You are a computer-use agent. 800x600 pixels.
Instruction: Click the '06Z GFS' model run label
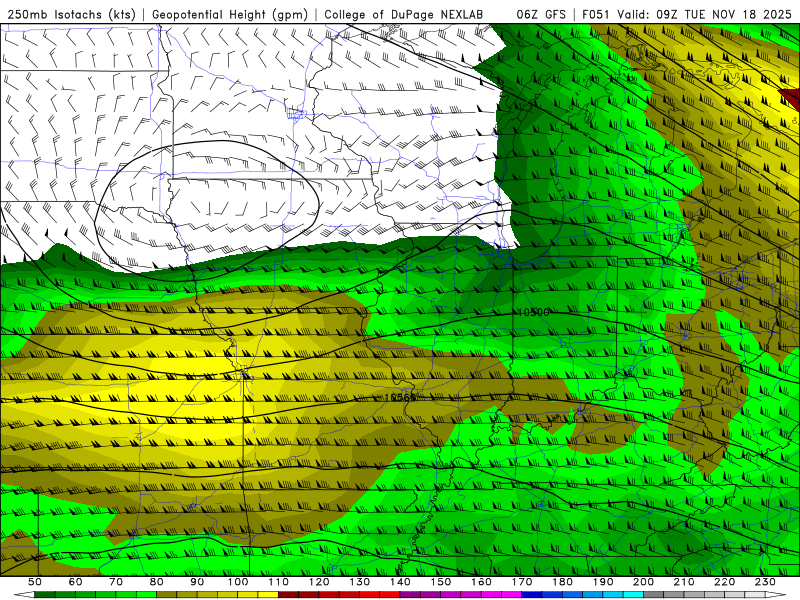pyautogui.click(x=541, y=14)
